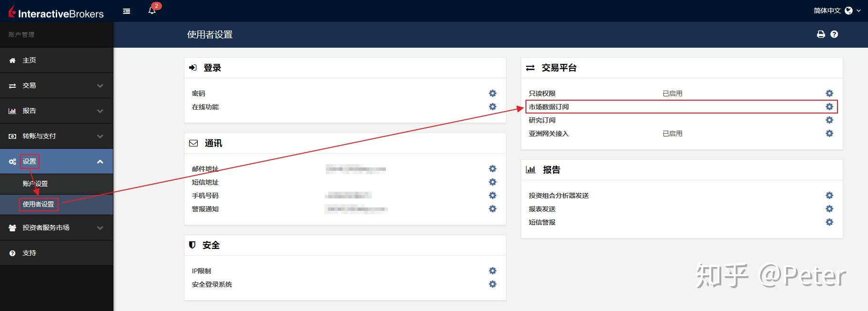Click 已启用 status of 亚洲网关接入
Viewport: 868px width, 311px height.
click(x=673, y=134)
